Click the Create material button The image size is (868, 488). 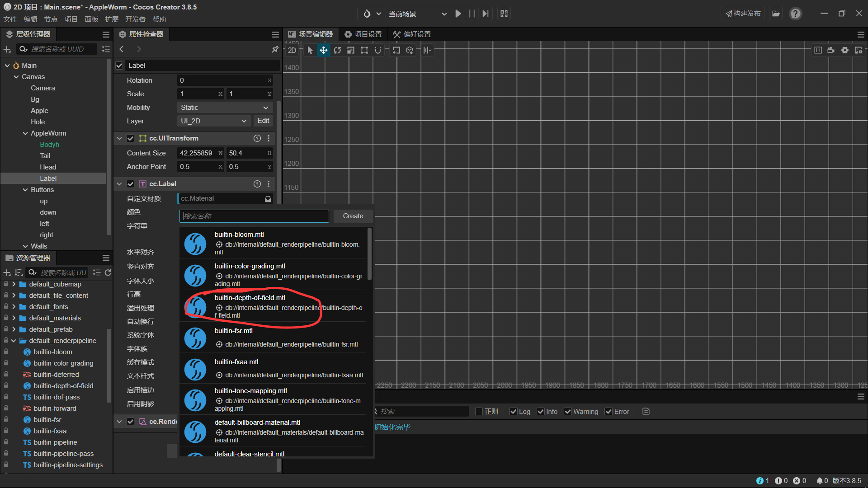click(353, 216)
